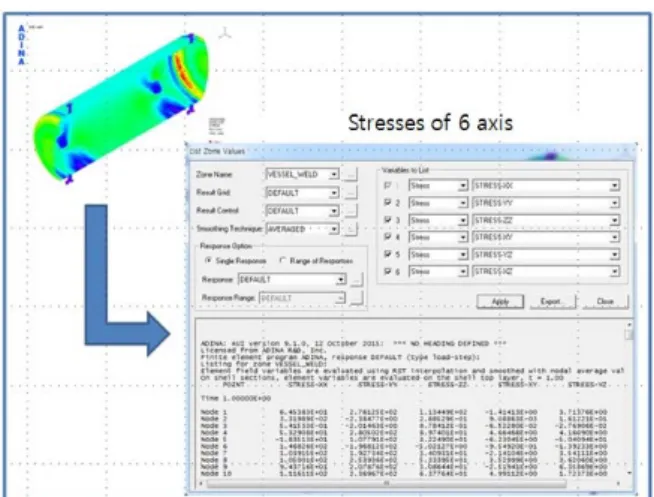Toggle the variable 6 checkbox

click(x=387, y=271)
